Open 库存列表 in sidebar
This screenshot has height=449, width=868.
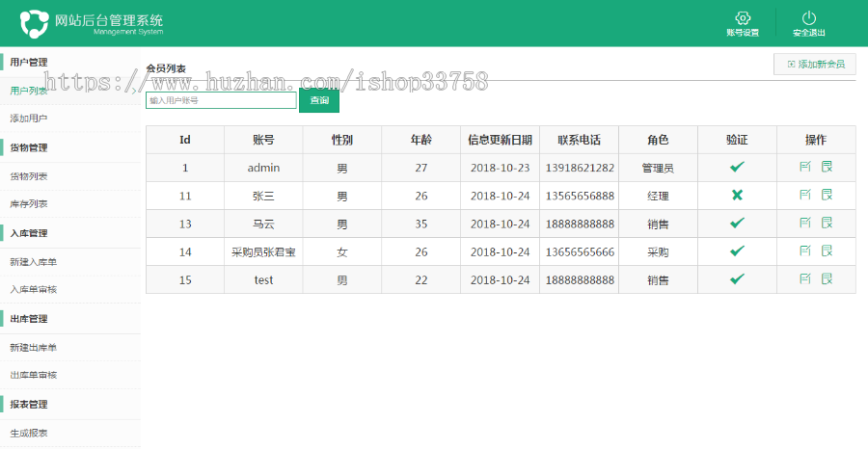pyautogui.click(x=29, y=204)
